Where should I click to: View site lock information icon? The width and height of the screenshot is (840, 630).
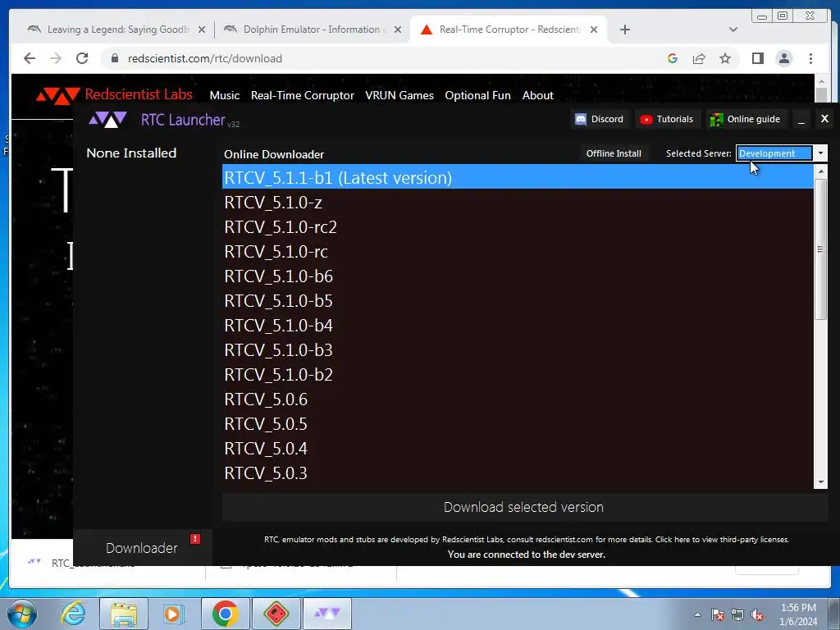[114, 58]
